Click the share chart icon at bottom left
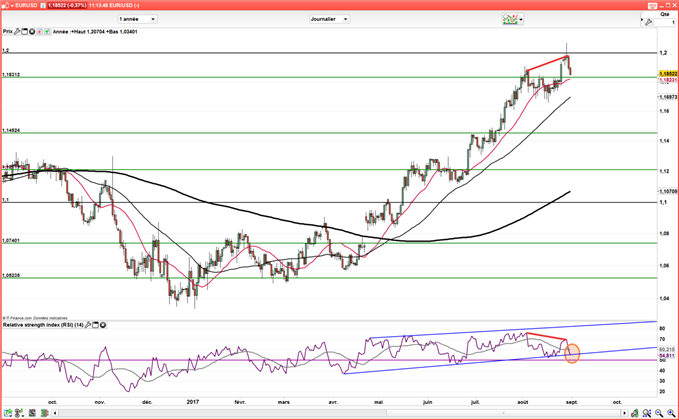 click(8, 413)
